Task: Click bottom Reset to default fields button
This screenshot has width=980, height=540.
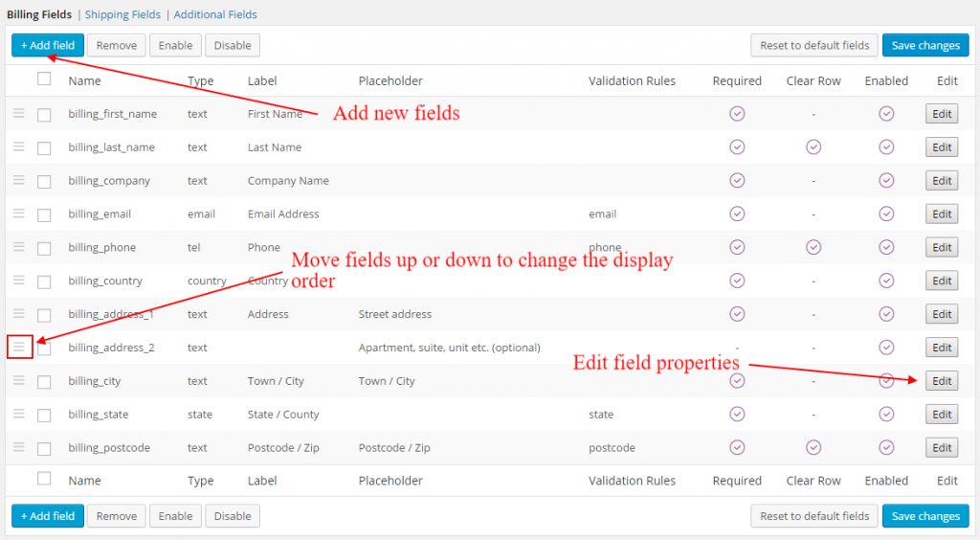Action: click(814, 516)
